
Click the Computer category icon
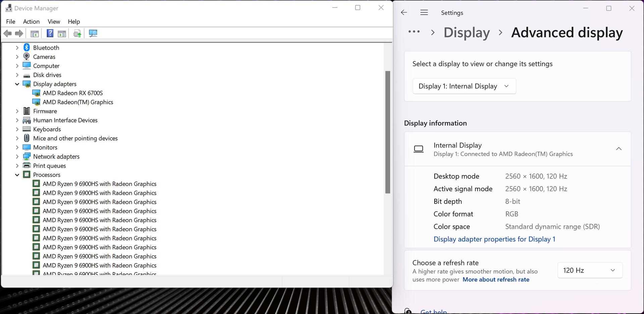(x=27, y=66)
